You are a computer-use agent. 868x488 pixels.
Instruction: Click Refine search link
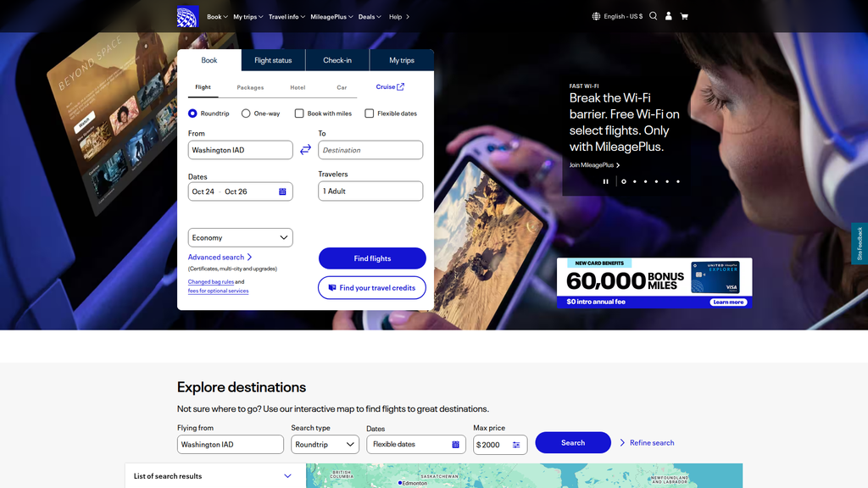647,442
